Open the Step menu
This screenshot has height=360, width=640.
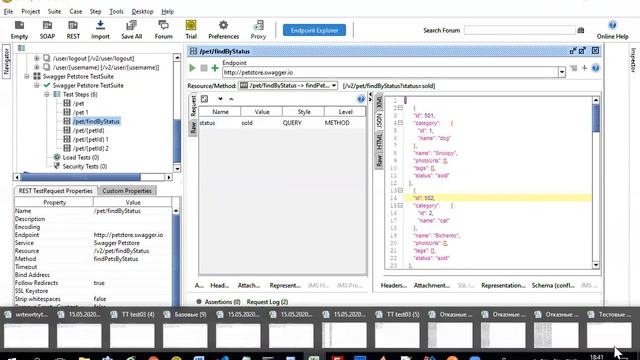pos(96,11)
